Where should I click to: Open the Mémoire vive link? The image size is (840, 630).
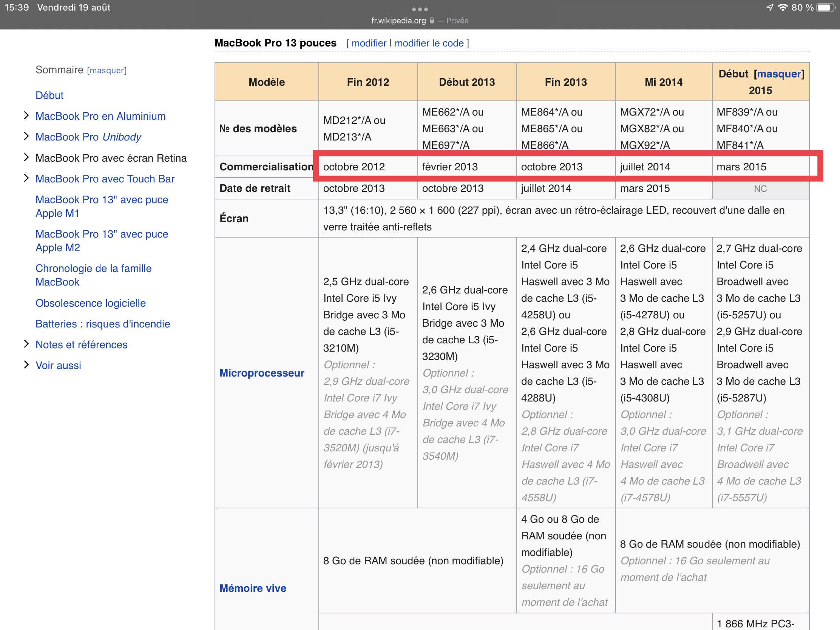click(x=253, y=588)
